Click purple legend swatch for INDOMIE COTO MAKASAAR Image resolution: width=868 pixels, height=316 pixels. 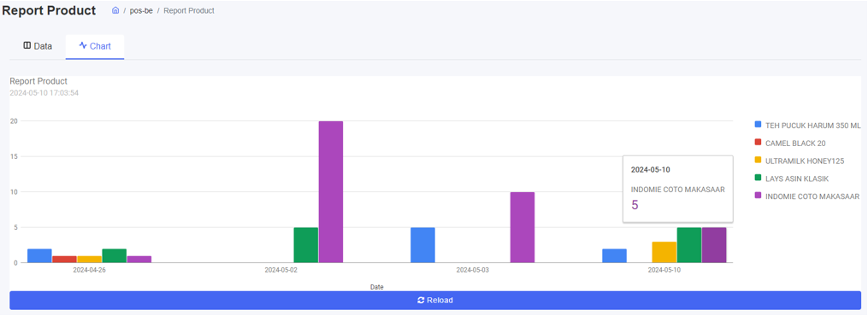click(x=758, y=196)
